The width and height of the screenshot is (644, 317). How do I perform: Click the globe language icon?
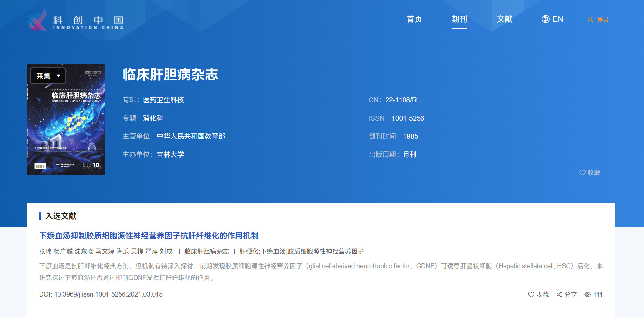tap(545, 19)
